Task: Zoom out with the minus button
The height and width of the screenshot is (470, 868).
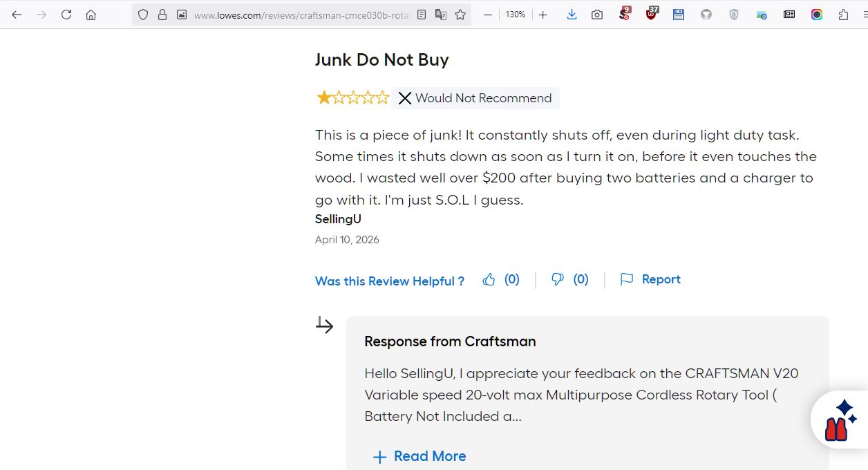Action: (x=488, y=15)
